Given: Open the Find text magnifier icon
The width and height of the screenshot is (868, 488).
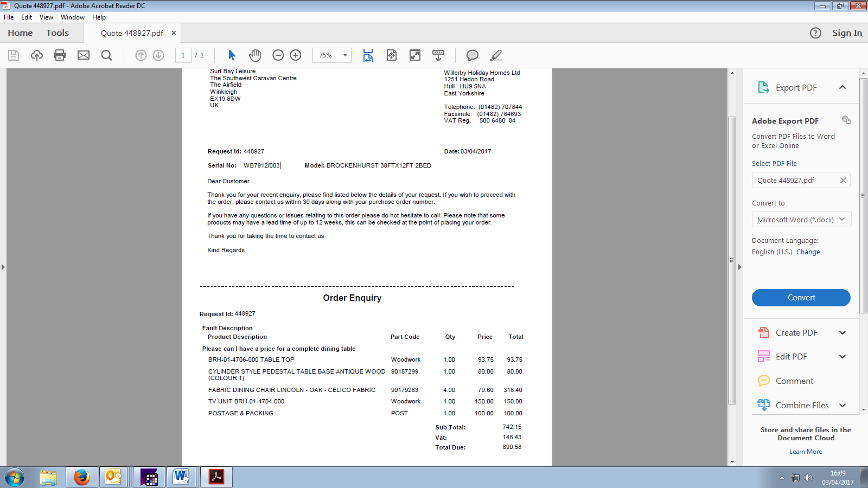Looking at the screenshot, I should (x=107, y=55).
